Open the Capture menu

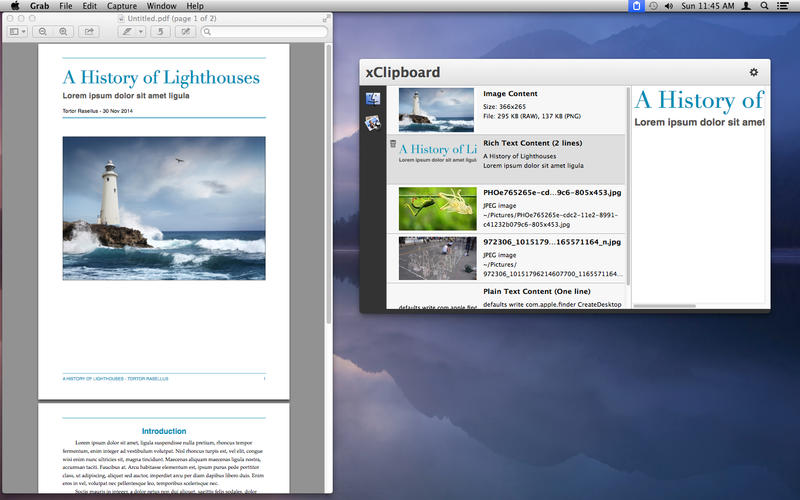pos(120,6)
